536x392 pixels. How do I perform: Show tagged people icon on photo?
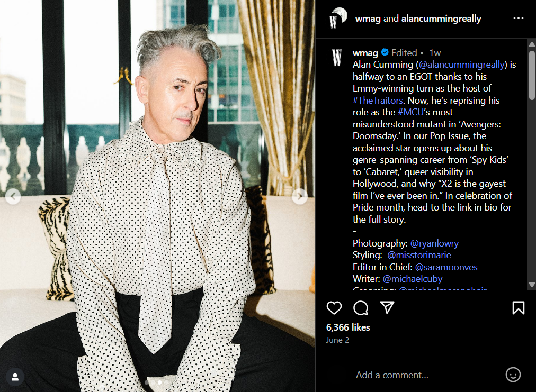pos(15,377)
